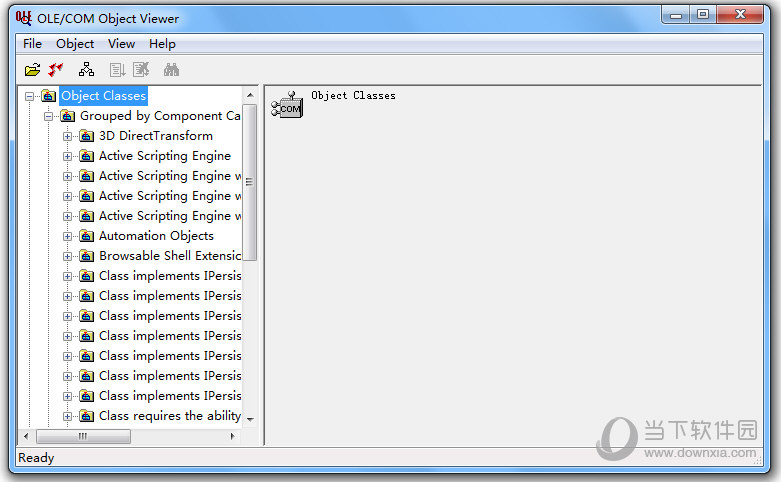Minimize the OLE/COM Object Viewer window
The image size is (781, 482).
(x=676, y=15)
